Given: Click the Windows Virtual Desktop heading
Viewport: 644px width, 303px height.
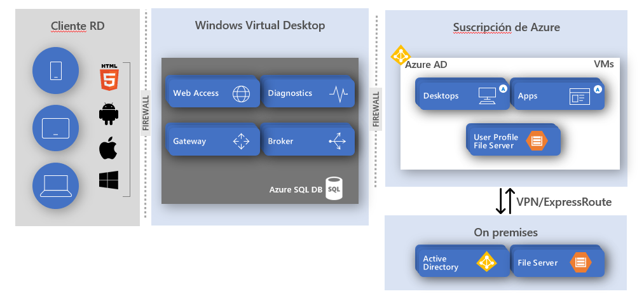Looking at the screenshot, I should [x=260, y=25].
